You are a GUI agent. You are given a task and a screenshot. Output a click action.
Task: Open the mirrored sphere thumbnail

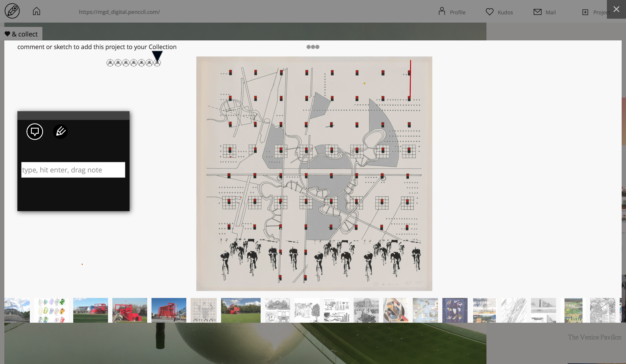point(17,310)
